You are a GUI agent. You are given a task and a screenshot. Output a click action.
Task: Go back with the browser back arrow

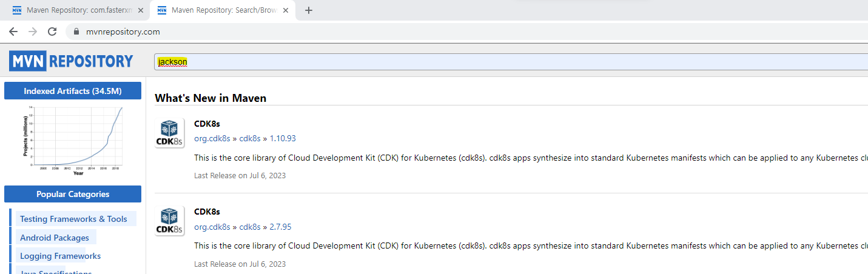13,32
